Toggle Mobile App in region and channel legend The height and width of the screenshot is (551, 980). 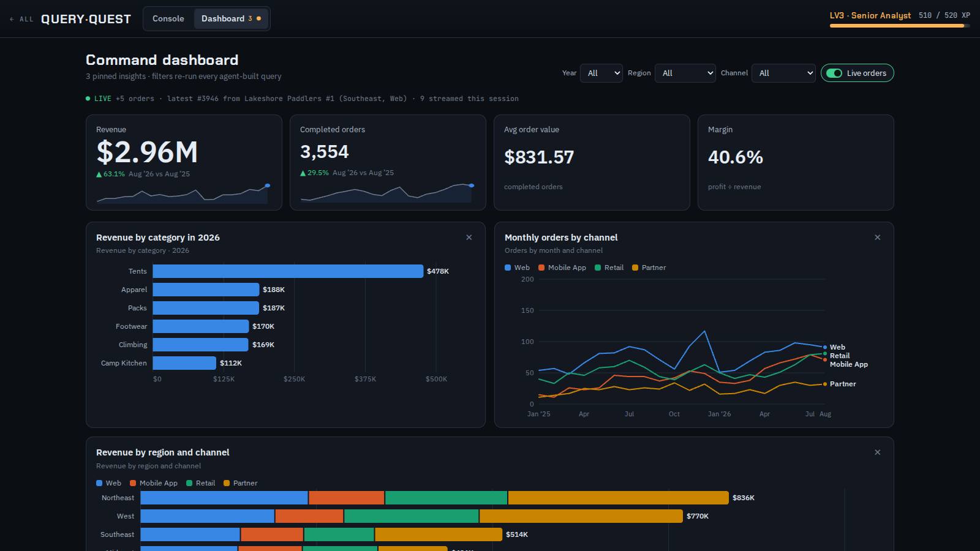154,483
